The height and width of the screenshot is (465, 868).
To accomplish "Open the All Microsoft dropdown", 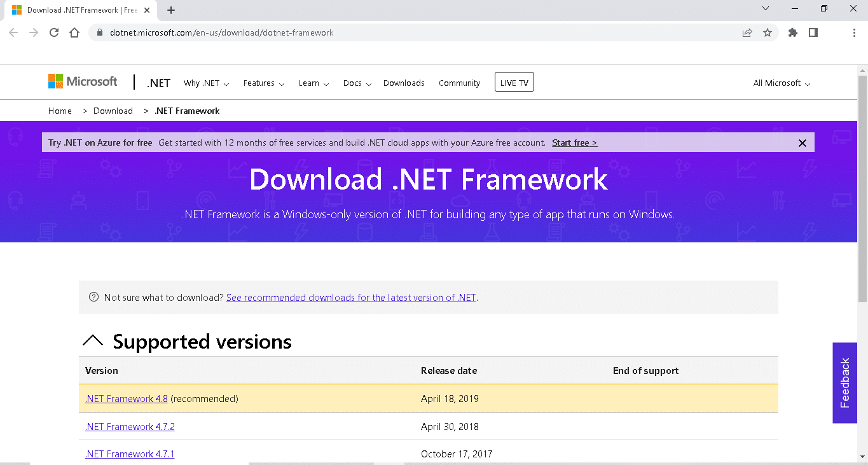I will click(782, 83).
